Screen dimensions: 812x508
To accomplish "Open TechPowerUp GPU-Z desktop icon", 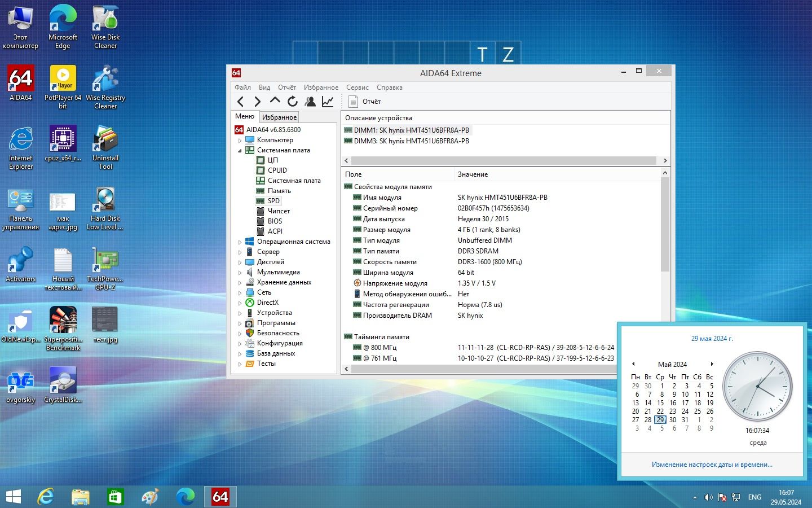I will click(x=105, y=269).
